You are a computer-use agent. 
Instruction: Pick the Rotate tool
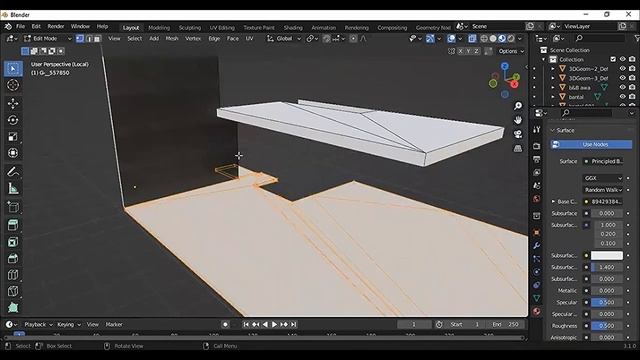click(13, 120)
